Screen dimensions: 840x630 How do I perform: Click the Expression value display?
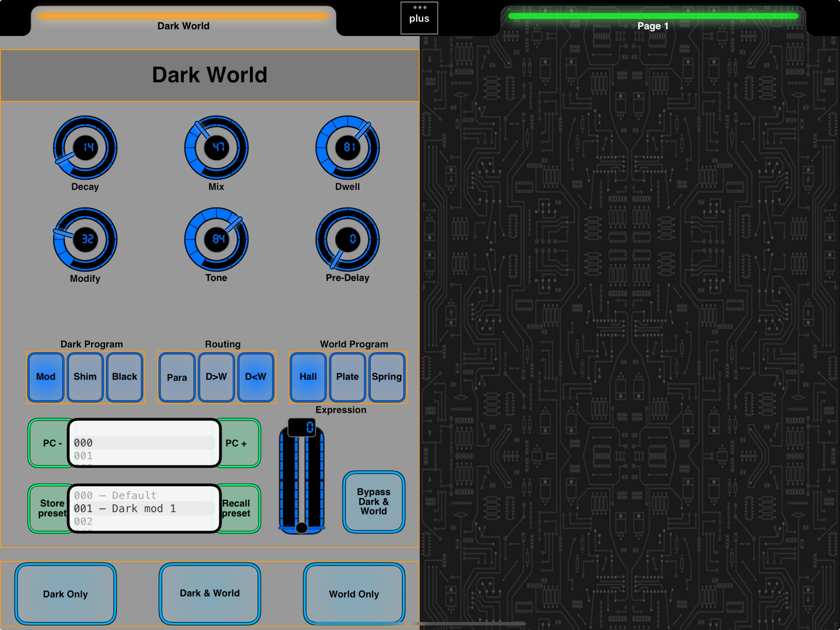tap(302, 428)
